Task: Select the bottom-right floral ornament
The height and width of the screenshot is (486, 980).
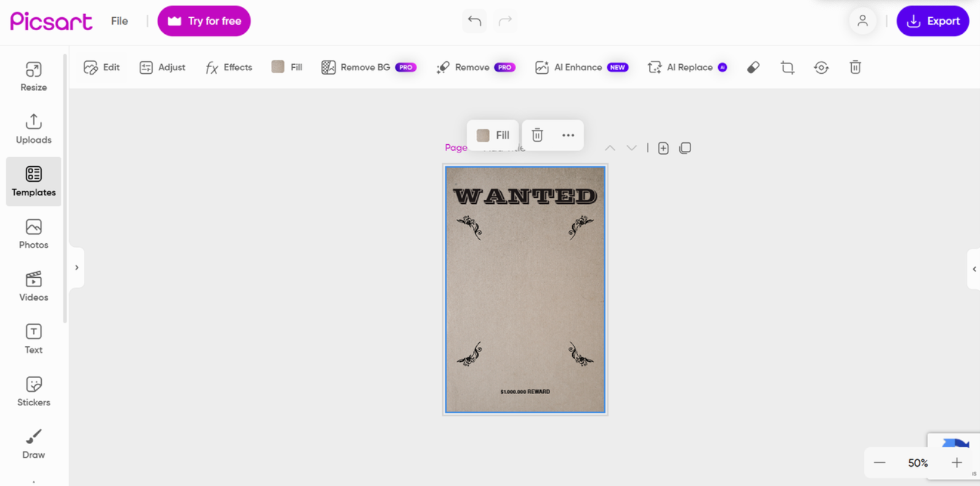Action: point(581,354)
